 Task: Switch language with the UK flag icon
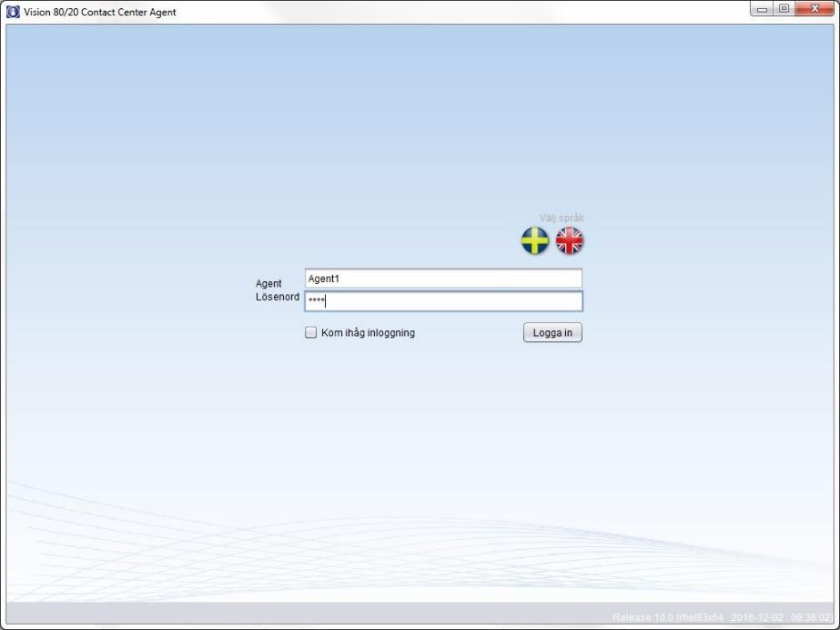coord(569,240)
